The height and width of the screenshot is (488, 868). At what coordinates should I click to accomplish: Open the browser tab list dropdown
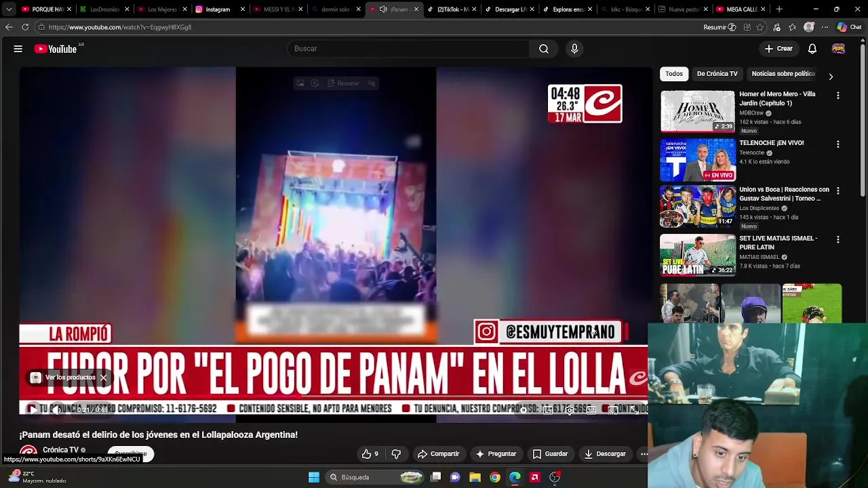(x=8, y=9)
